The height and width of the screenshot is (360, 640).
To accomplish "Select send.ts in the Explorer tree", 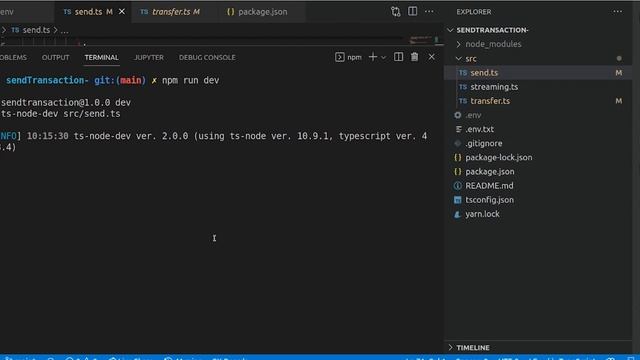I will point(538,73).
